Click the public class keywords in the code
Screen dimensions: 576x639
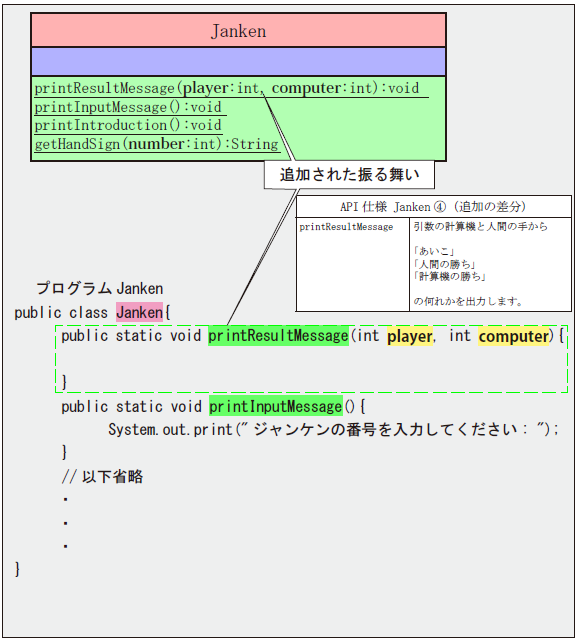(61, 313)
